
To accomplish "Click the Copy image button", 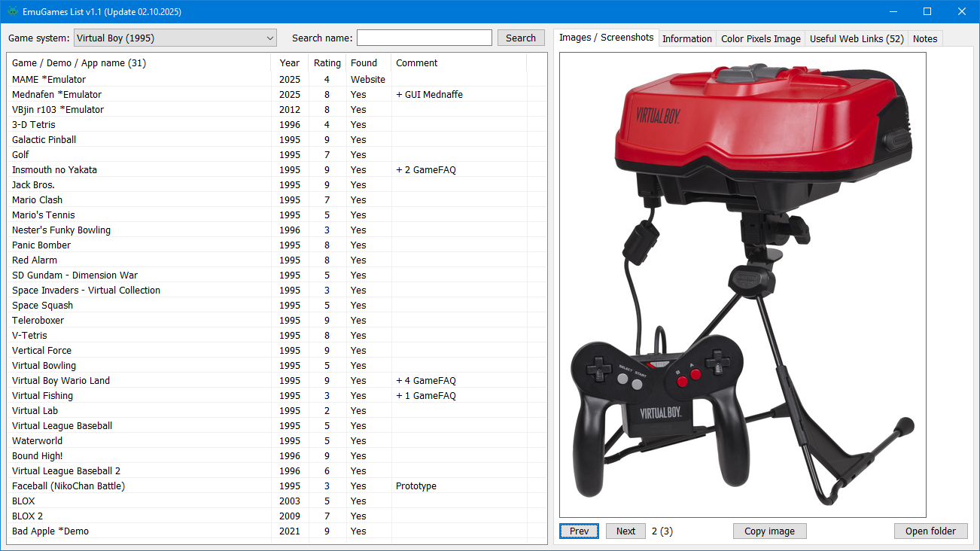I will point(769,531).
